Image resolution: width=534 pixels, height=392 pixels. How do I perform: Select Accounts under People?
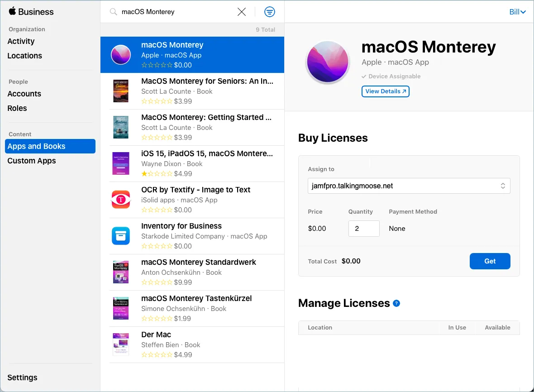coord(24,94)
